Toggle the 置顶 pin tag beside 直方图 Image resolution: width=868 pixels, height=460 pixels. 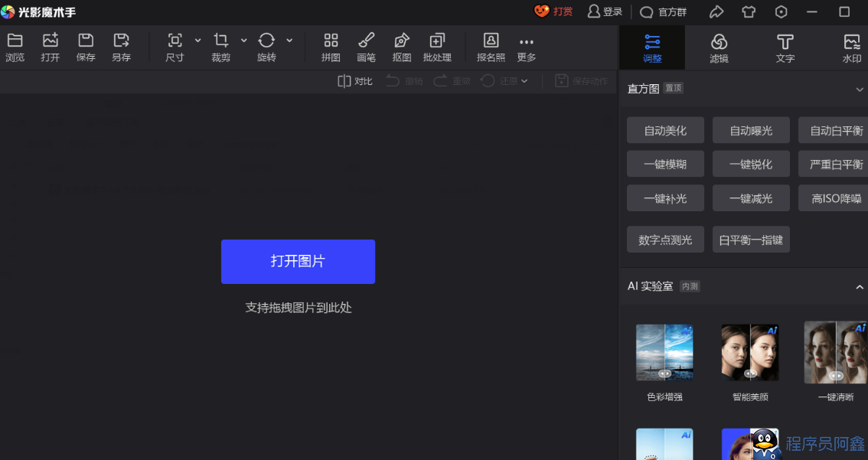click(673, 88)
